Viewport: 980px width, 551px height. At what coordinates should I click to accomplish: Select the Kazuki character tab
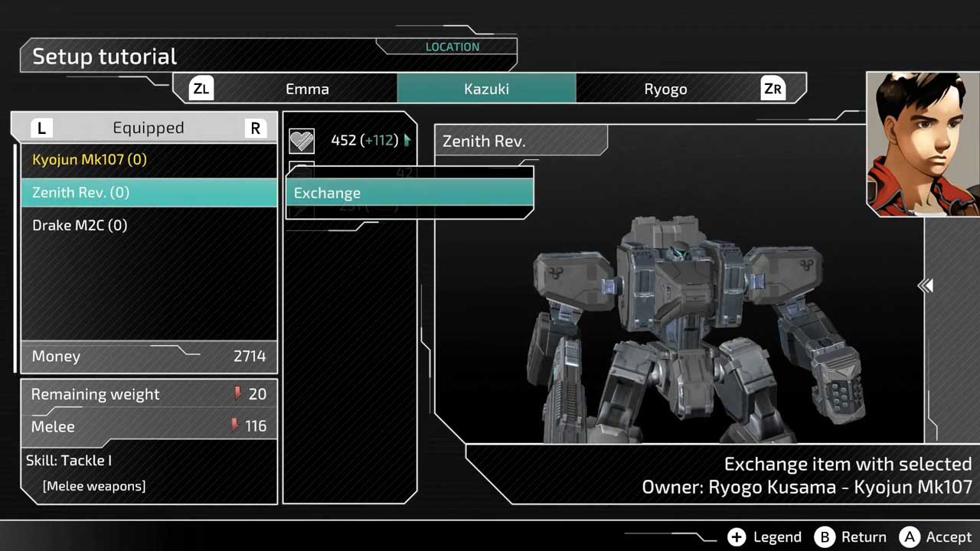486,89
